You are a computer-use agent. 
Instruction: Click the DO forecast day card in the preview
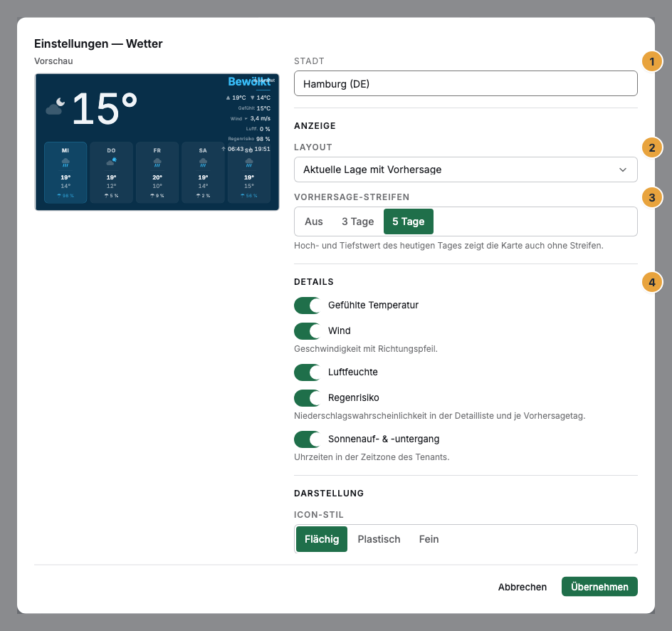[112, 172]
